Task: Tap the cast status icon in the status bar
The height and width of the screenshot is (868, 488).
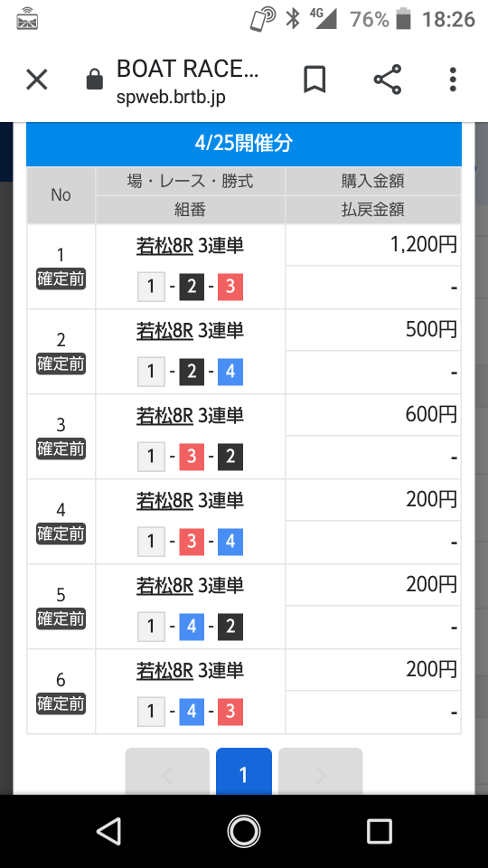Action: click(x=263, y=19)
